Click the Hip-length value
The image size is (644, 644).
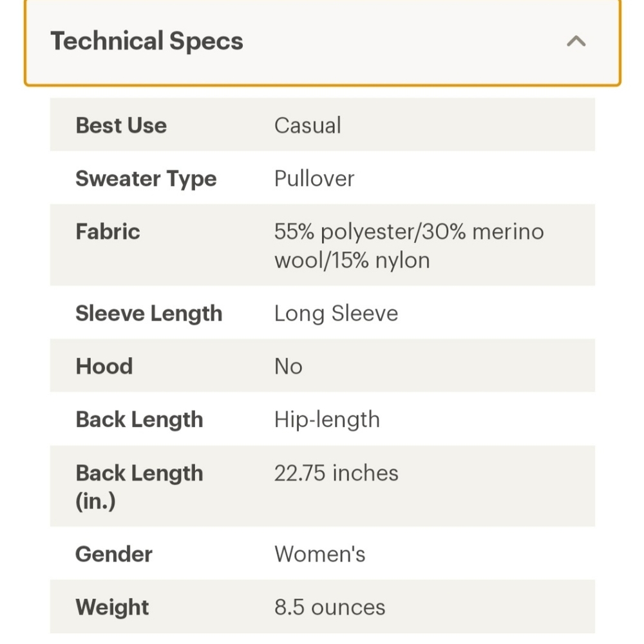[x=327, y=420]
